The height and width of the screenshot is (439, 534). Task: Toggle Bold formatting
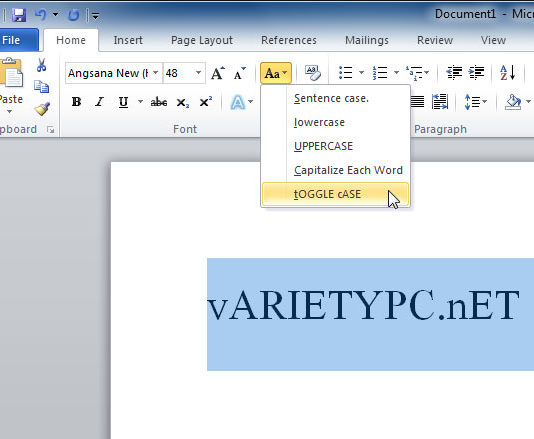tap(76, 102)
